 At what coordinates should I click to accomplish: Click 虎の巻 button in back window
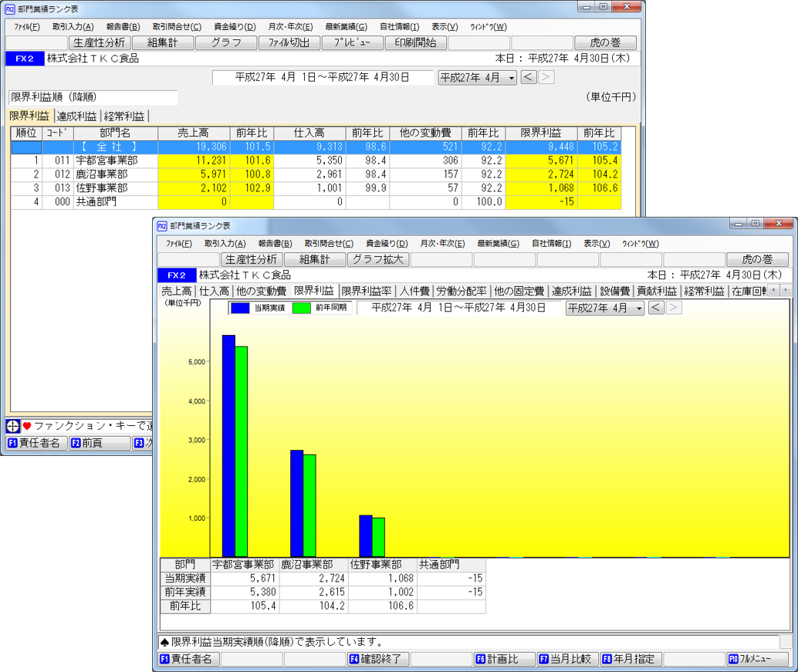605,42
